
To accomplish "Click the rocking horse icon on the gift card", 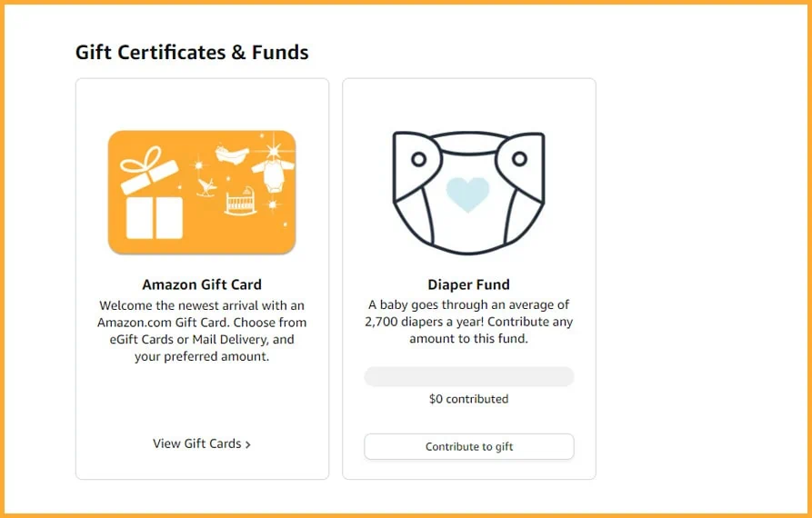I will pos(206,187).
